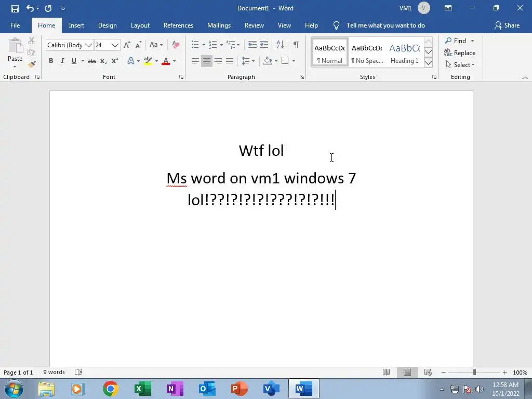532x399 pixels.
Task: Click the Find button
Action: coord(456,41)
